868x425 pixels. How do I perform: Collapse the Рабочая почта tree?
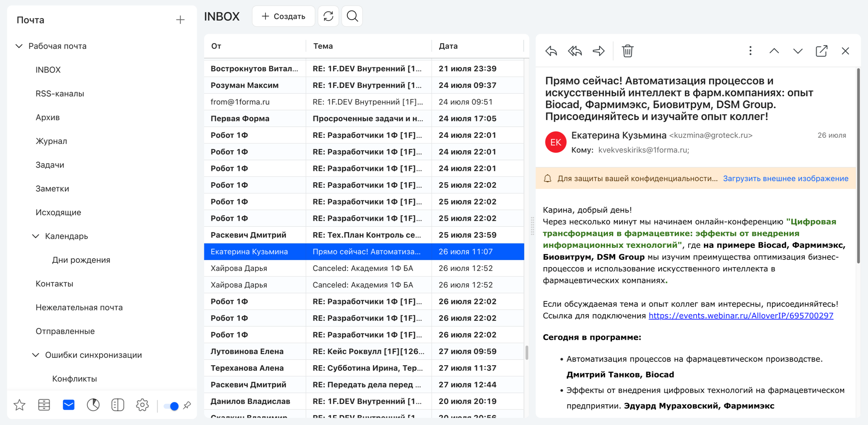[x=19, y=46]
